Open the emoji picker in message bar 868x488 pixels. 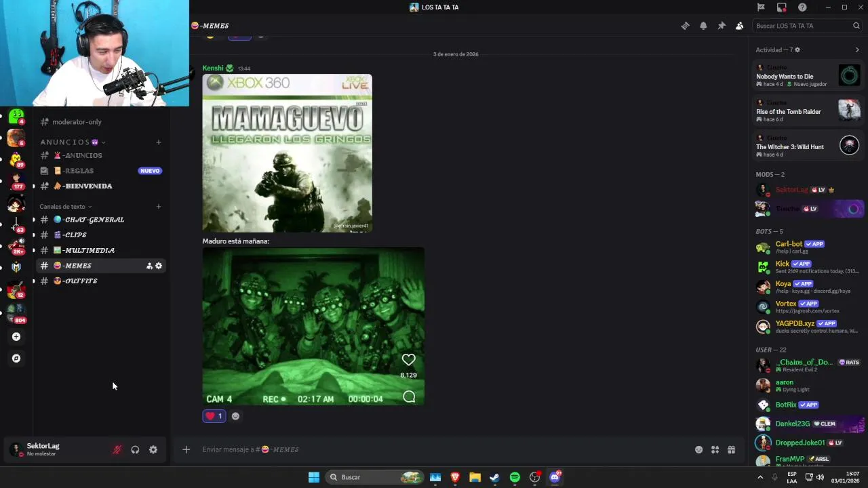click(698, 449)
